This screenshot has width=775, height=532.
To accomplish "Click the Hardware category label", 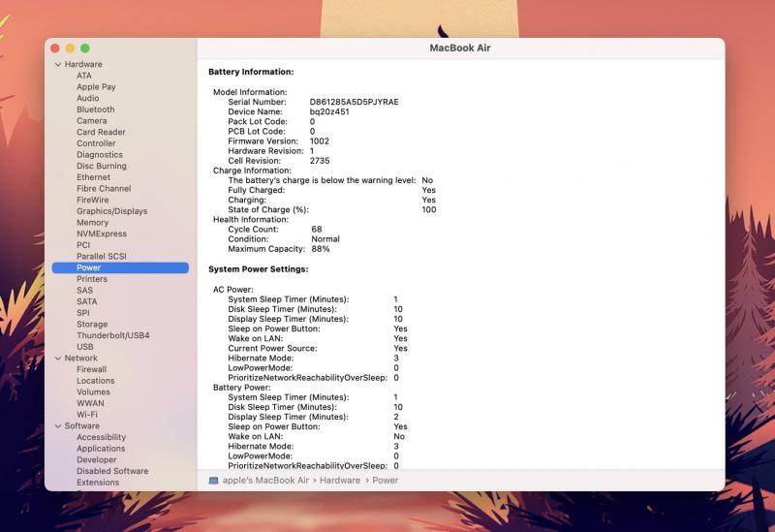I will tap(83, 64).
